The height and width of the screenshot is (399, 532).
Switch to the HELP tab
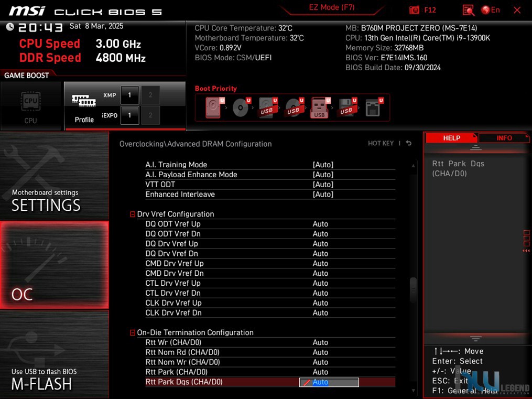(451, 138)
